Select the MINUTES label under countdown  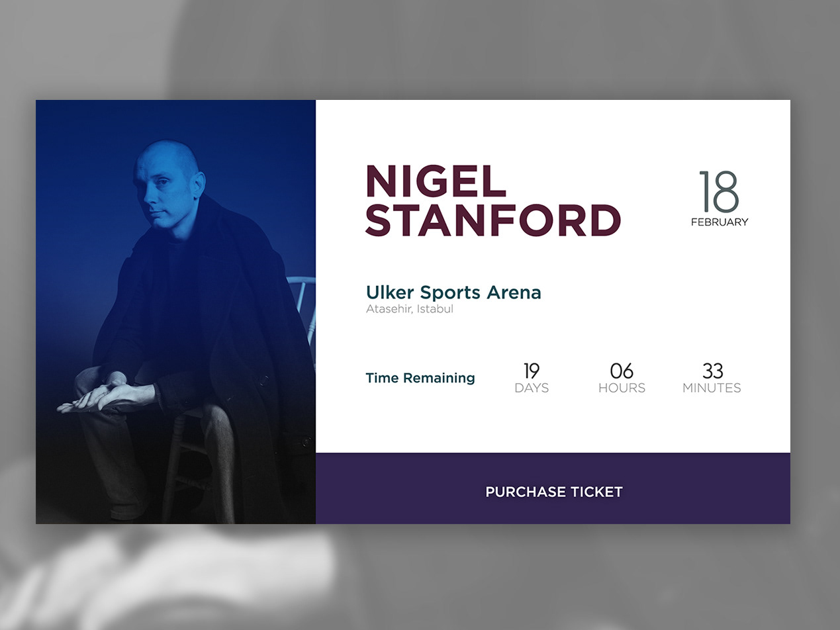[712, 388]
